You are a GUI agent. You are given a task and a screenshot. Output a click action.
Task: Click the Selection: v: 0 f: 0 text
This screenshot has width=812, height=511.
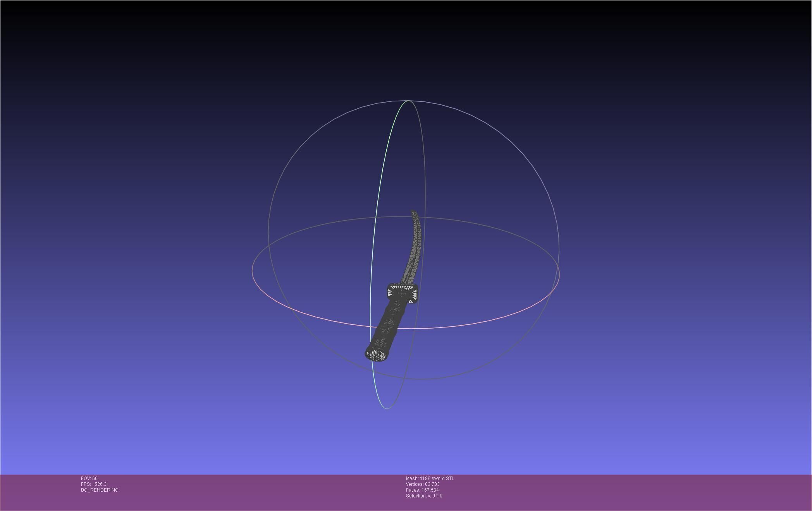[x=424, y=496]
